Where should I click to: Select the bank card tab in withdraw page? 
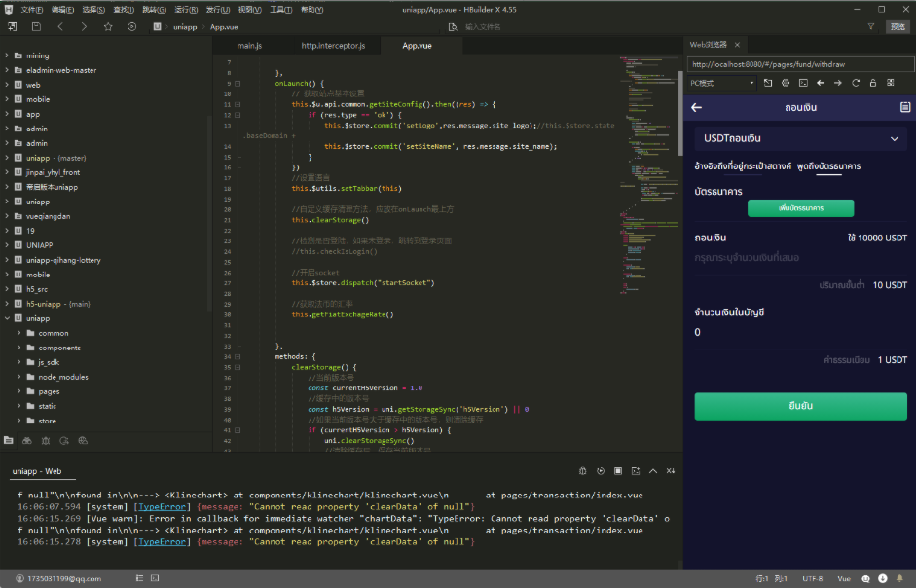[829, 166]
